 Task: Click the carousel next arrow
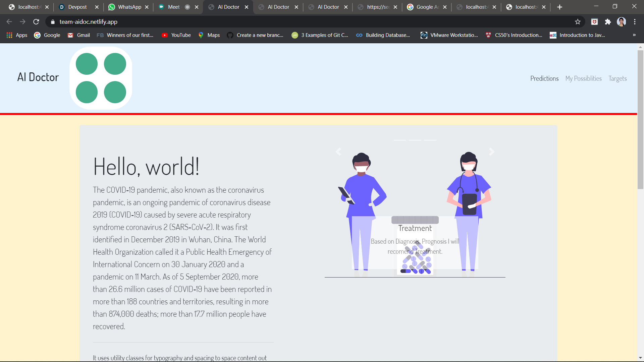(492, 152)
